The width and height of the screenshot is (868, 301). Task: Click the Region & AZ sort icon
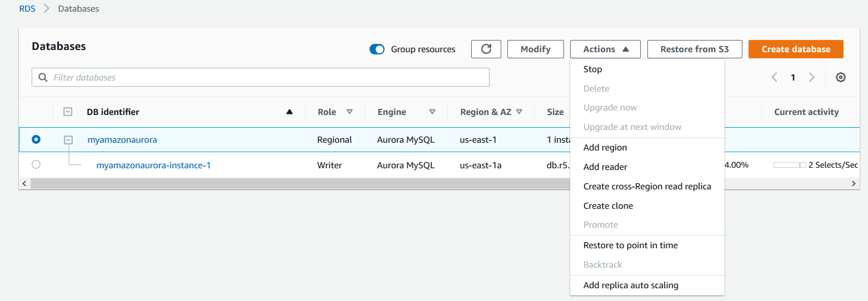click(x=519, y=112)
